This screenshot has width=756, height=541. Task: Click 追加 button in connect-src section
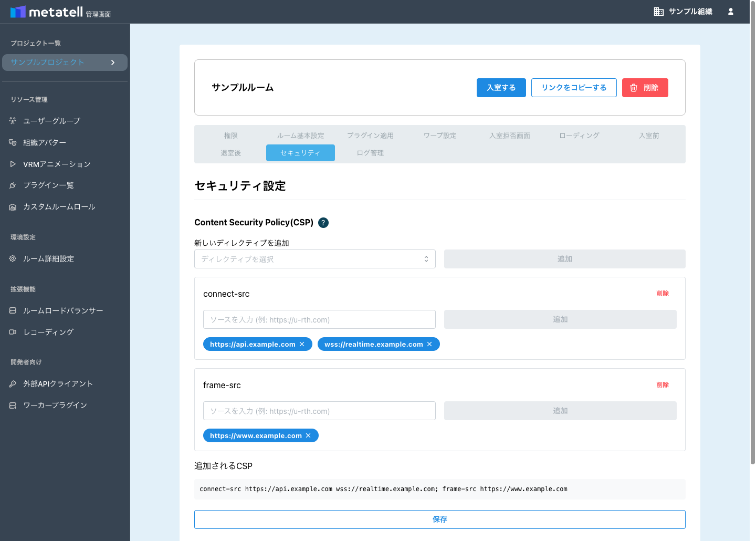coord(560,319)
